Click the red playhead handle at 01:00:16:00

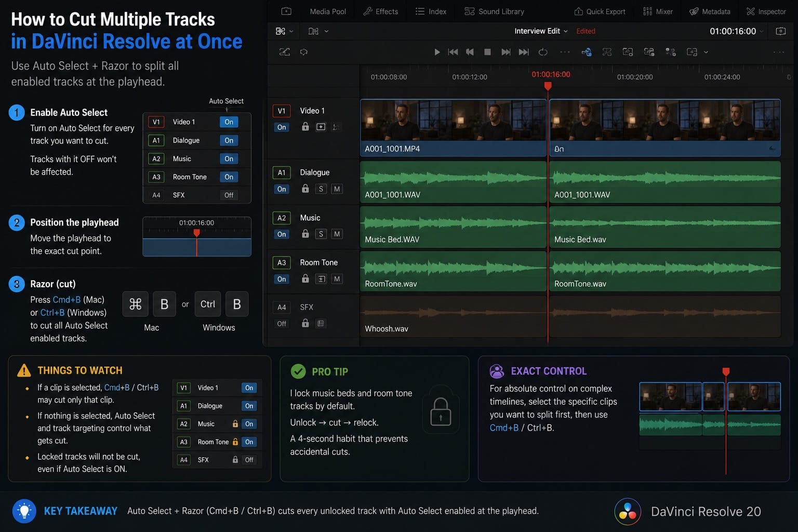548,86
